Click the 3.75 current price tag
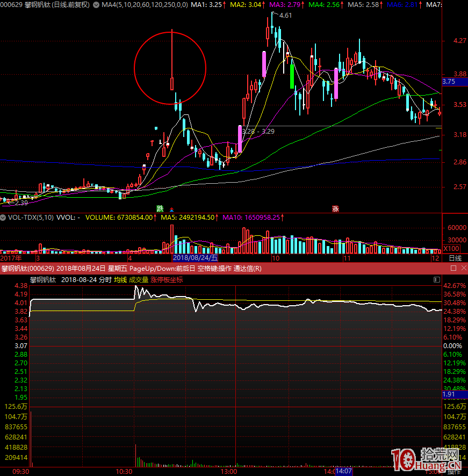Image resolution: width=468 pixels, height=476 pixels. point(449,82)
